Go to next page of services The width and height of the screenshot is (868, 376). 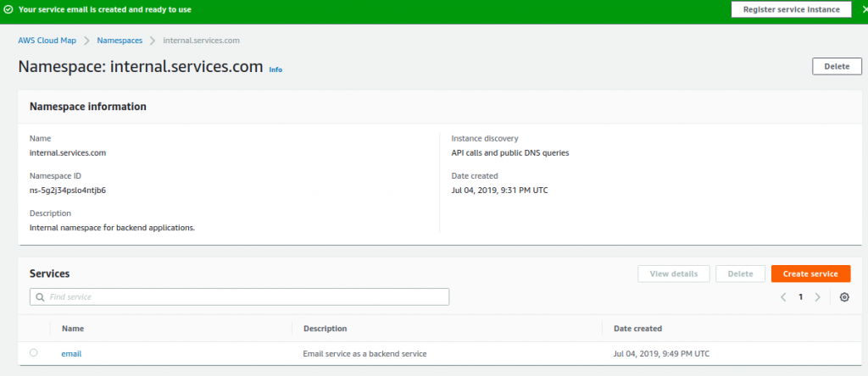pyautogui.click(x=818, y=297)
